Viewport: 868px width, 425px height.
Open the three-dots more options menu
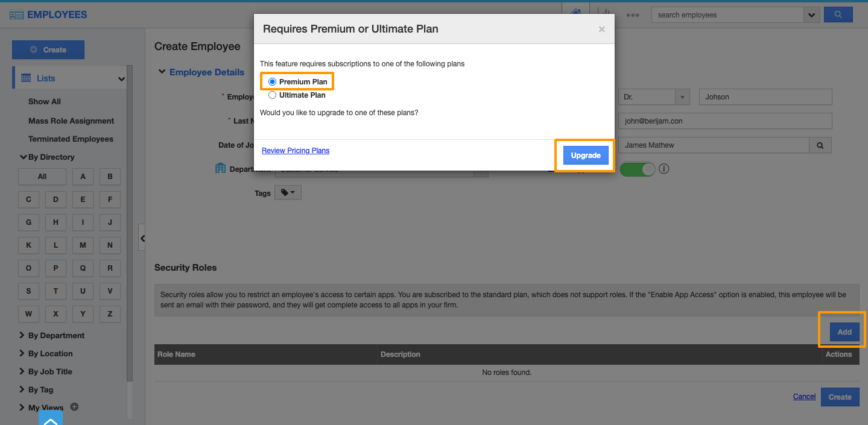click(x=632, y=15)
